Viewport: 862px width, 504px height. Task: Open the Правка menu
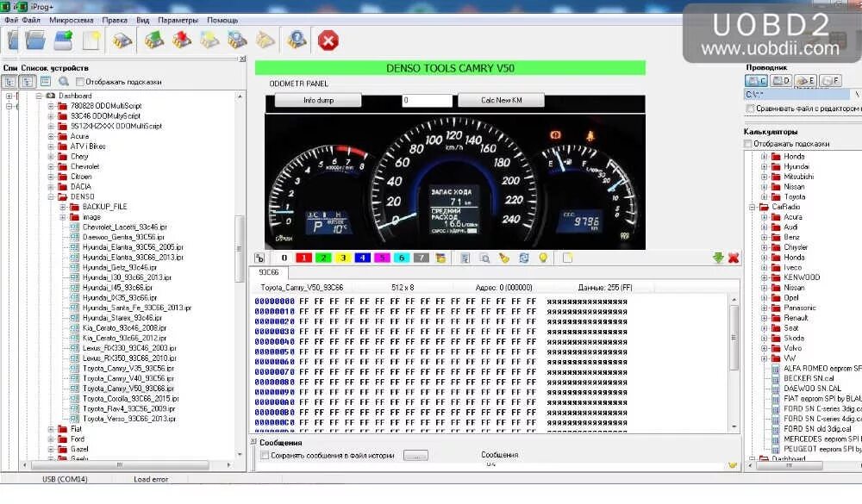point(115,20)
